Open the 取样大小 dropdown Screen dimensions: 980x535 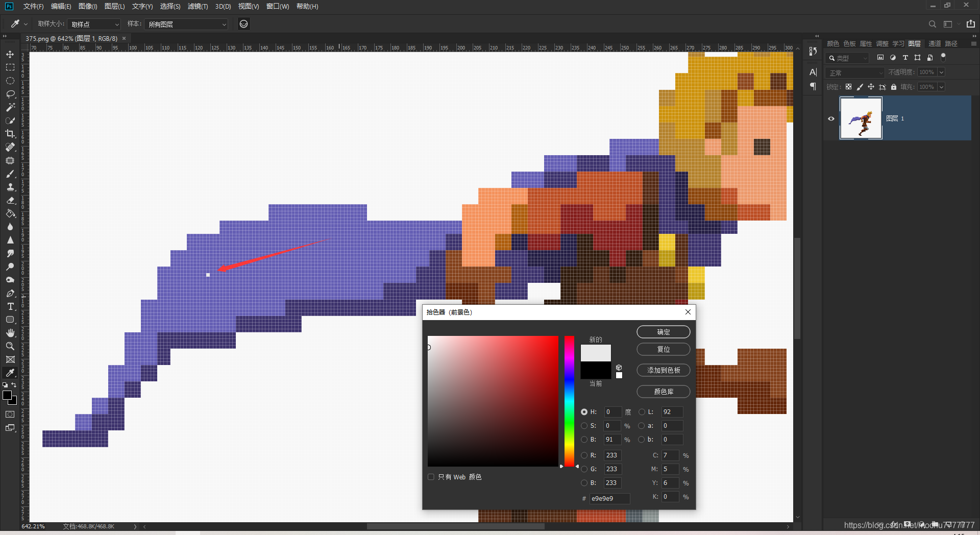click(94, 24)
